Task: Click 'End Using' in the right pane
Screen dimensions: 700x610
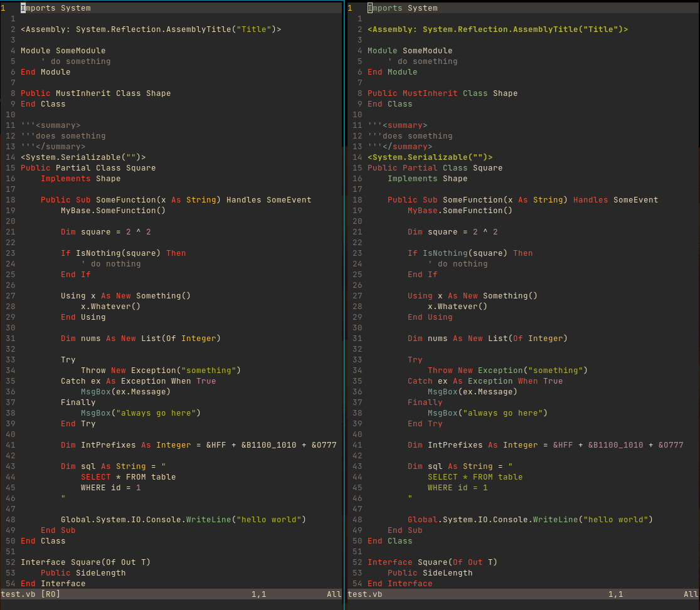Action: click(x=430, y=317)
